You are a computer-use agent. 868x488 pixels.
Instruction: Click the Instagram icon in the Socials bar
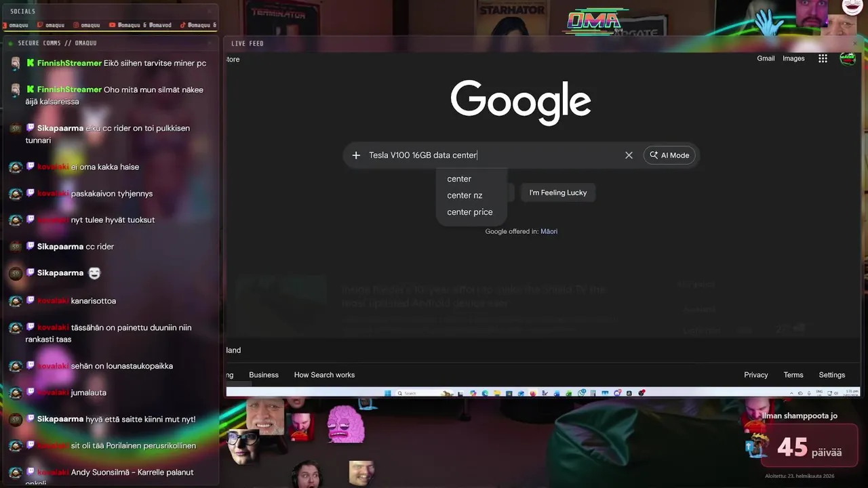[75, 25]
